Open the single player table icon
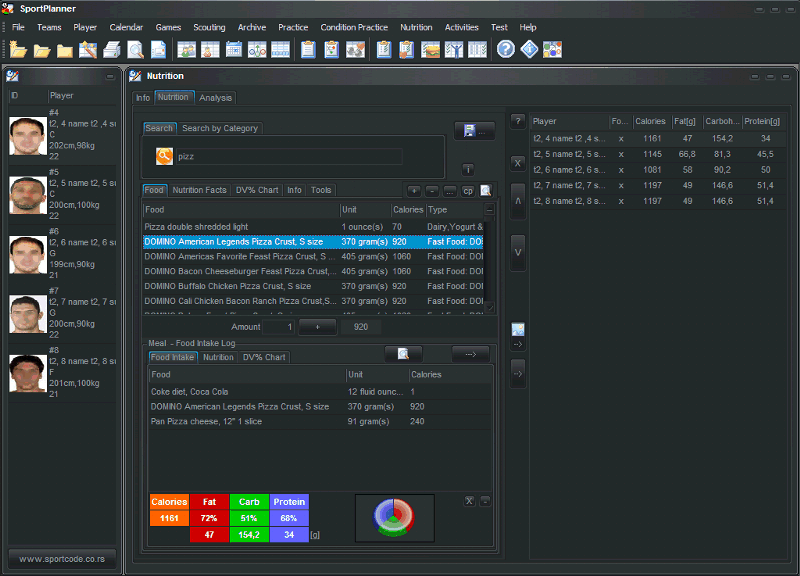 [x=210, y=49]
